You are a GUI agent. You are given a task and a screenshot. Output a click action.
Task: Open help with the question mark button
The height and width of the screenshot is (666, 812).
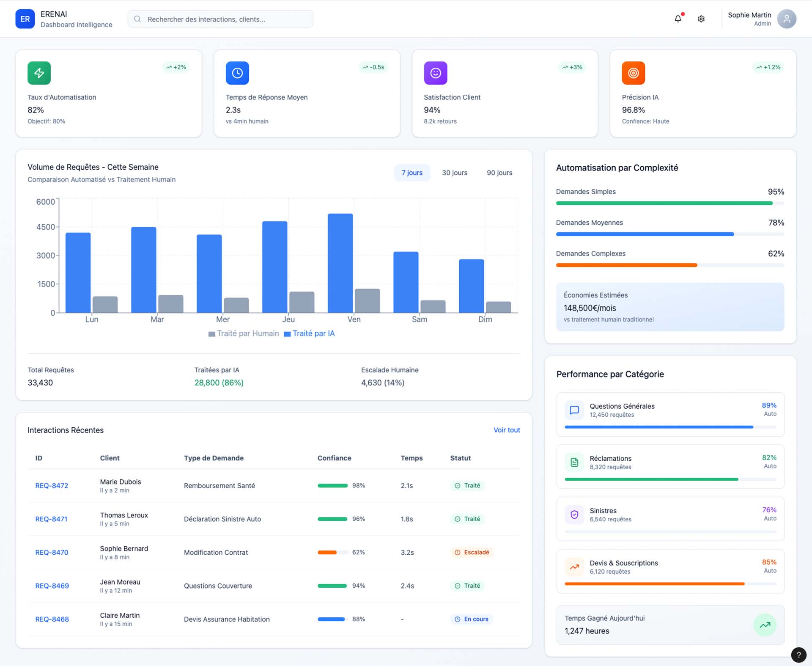click(798, 655)
